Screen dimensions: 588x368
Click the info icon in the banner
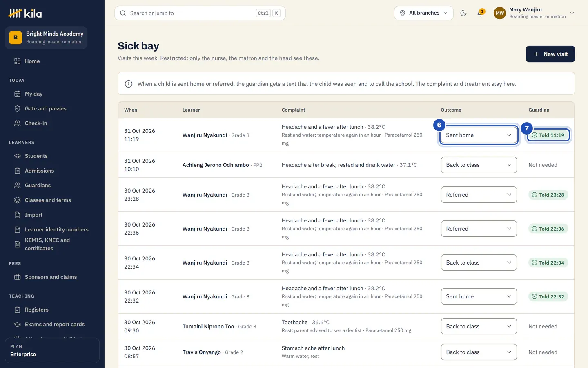(129, 84)
